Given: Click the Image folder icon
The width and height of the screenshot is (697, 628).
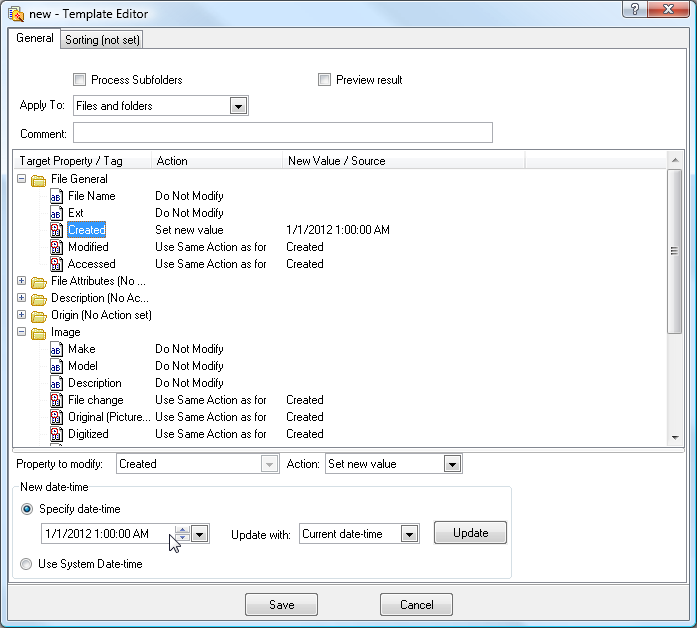Looking at the screenshot, I should (39, 333).
